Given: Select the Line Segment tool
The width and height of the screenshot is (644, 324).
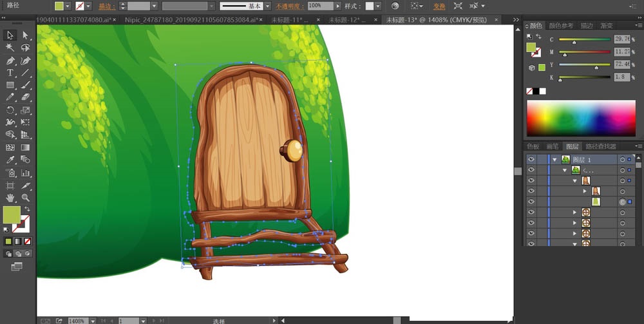Looking at the screenshot, I should coord(26,73).
